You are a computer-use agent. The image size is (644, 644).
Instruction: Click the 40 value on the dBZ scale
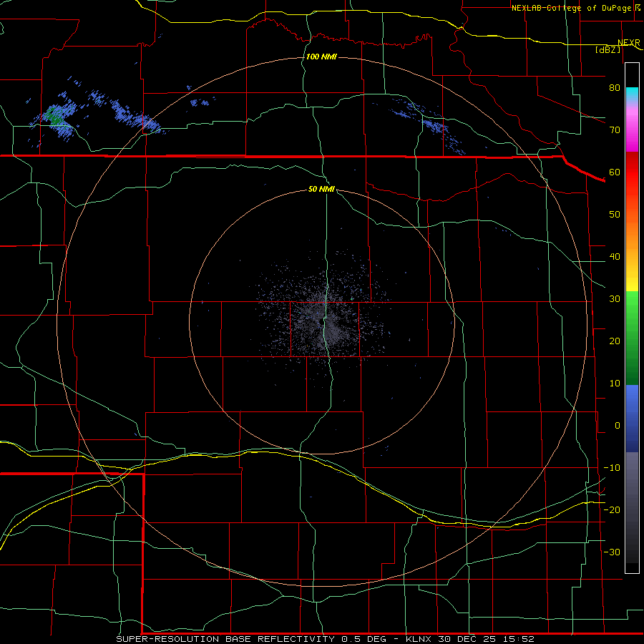pos(615,257)
